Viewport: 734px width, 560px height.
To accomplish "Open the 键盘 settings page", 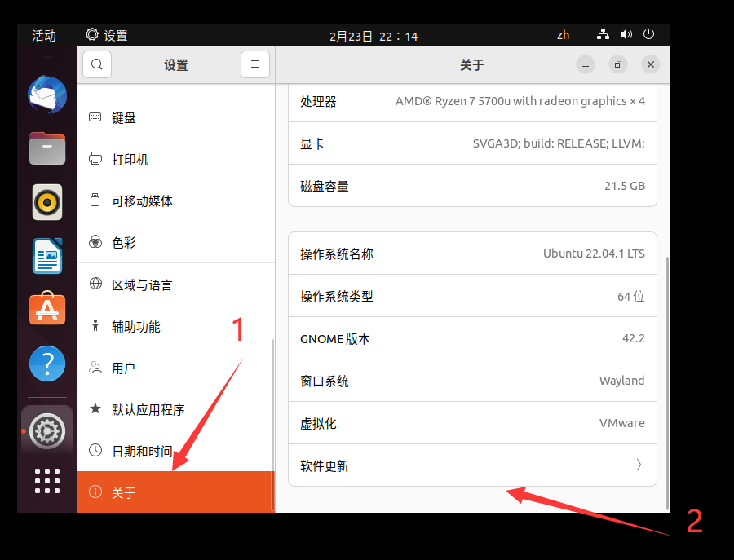I will point(176,117).
